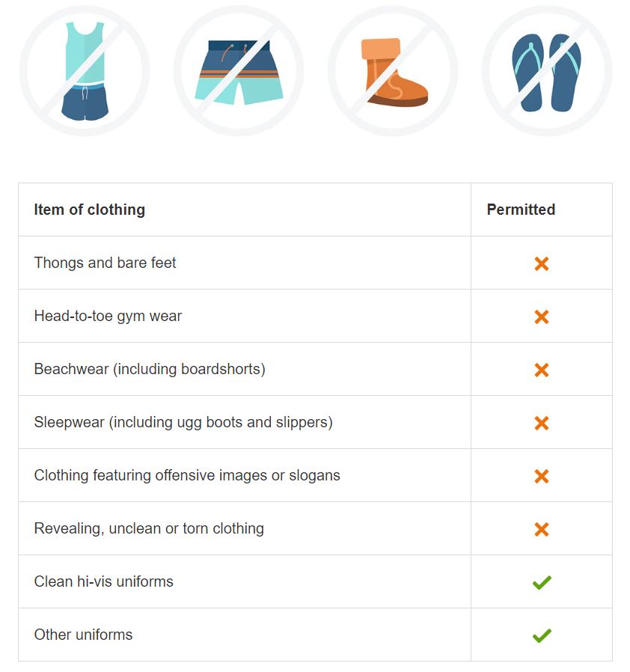Click the green tick for Other uniforms

542,635
